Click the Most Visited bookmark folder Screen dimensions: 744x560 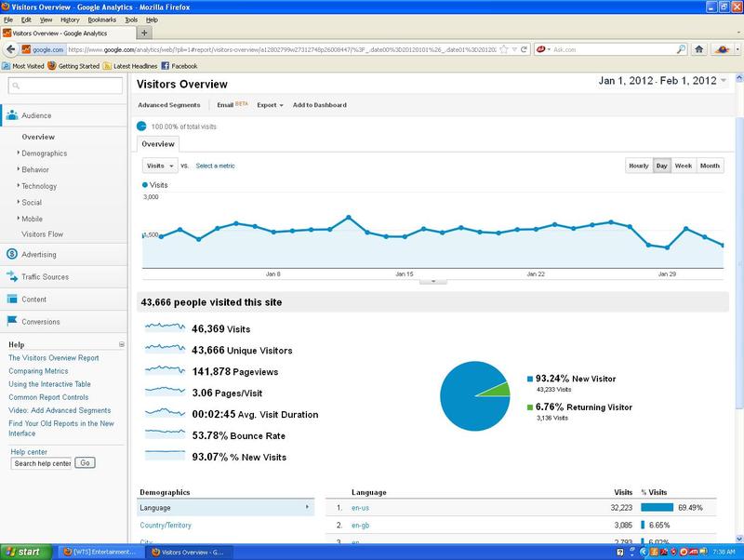click(x=23, y=66)
